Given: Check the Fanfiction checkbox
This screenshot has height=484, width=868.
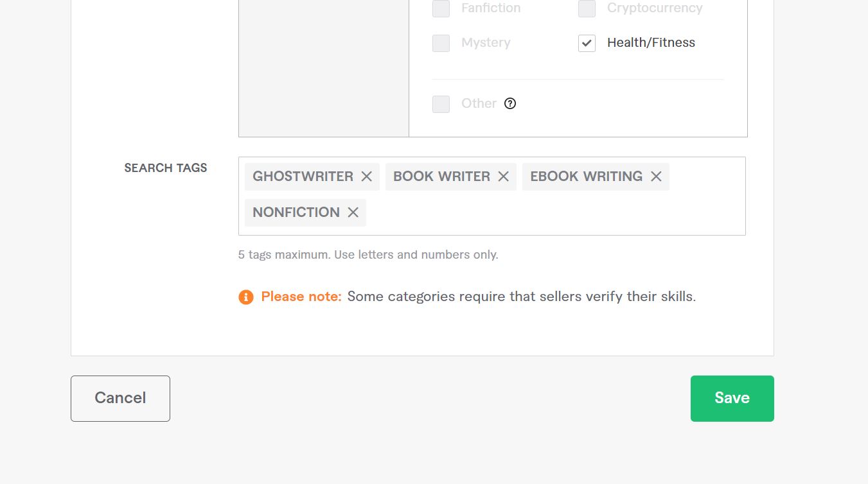Looking at the screenshot, I should pyautogui.click(x=441, y=8).
